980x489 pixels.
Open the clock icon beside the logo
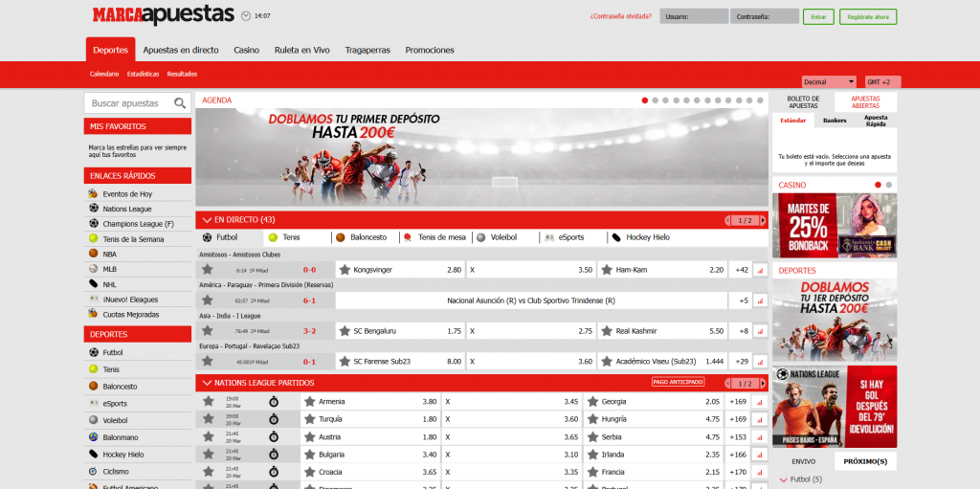click(x=246, y=15)
